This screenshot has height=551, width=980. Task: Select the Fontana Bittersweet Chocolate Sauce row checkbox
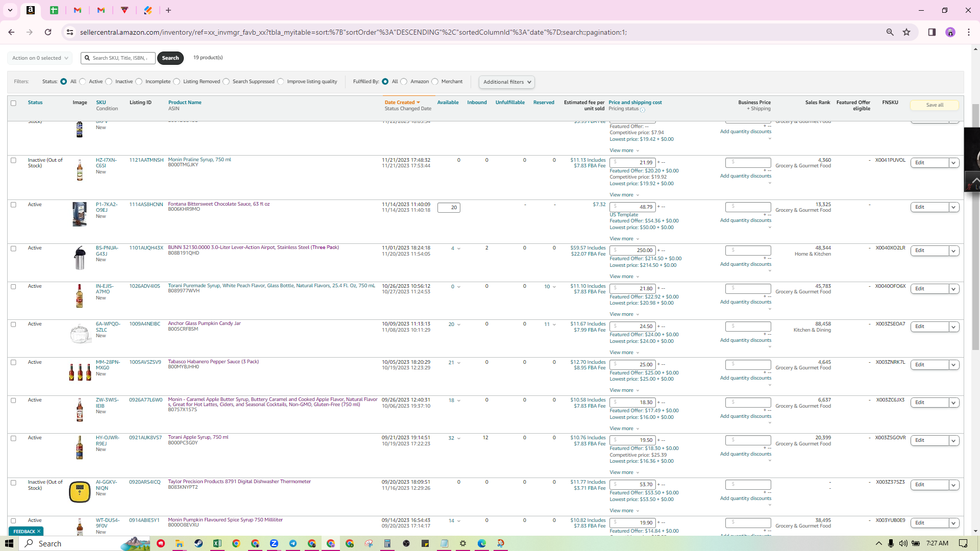coord(14,205)
